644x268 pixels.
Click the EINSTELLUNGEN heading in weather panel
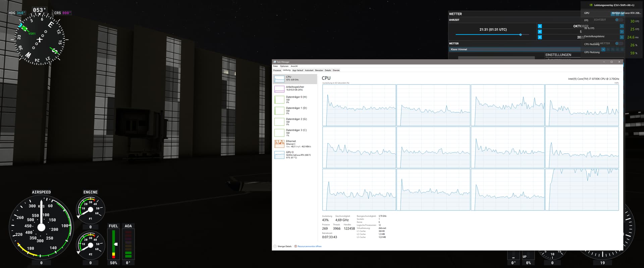(x=558, y=55)
